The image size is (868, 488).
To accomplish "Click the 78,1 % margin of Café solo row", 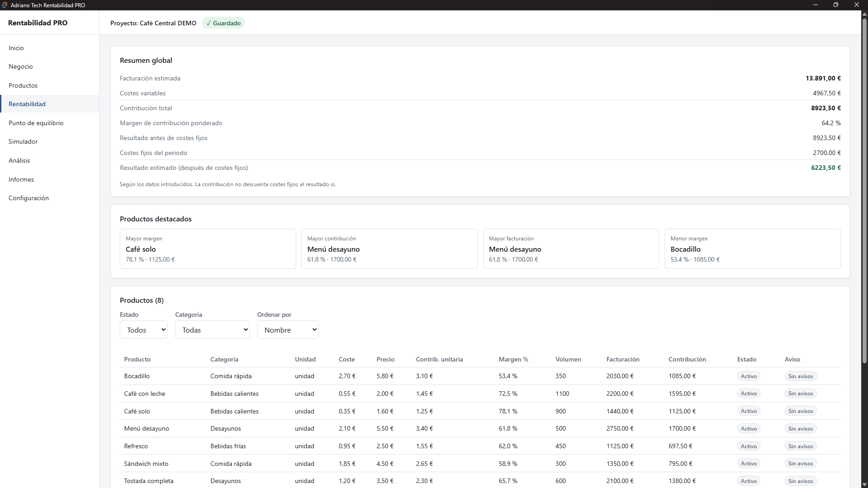I will [508, 411].
